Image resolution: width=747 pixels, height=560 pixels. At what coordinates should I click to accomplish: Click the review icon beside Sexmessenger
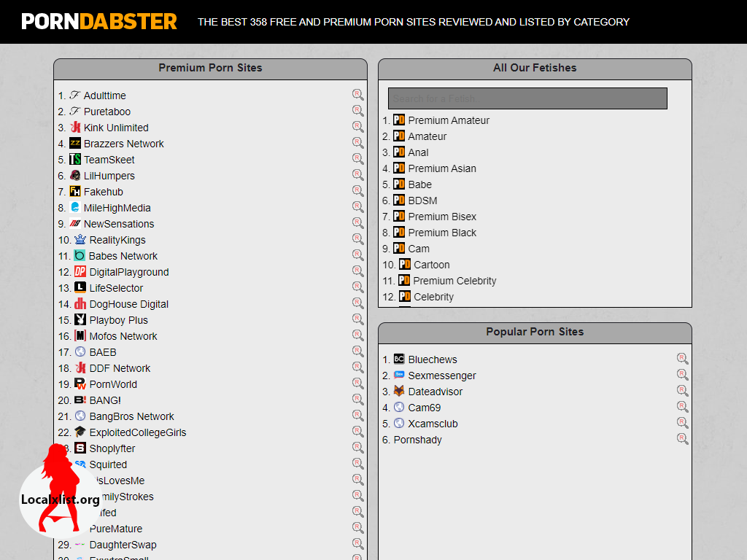click(x=683, y=375)
